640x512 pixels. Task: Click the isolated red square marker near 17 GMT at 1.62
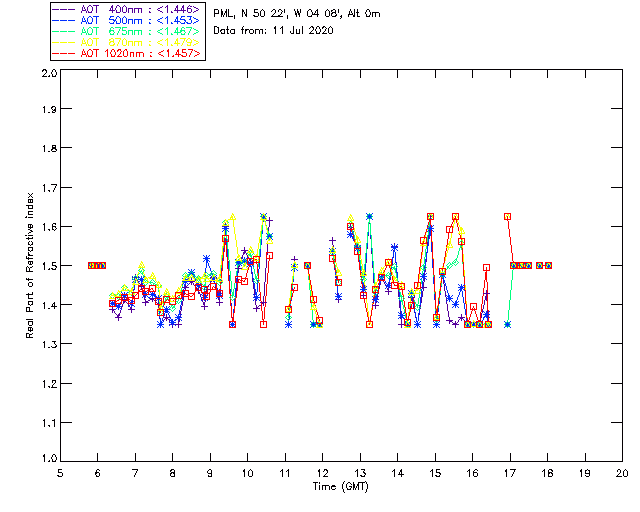coord(507,217)
